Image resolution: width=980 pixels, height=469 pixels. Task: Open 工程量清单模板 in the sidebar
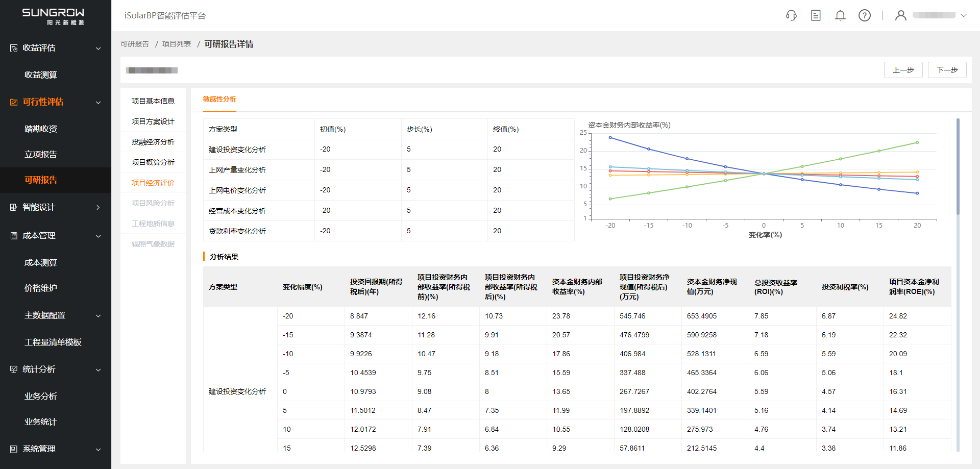pos(53,342)
